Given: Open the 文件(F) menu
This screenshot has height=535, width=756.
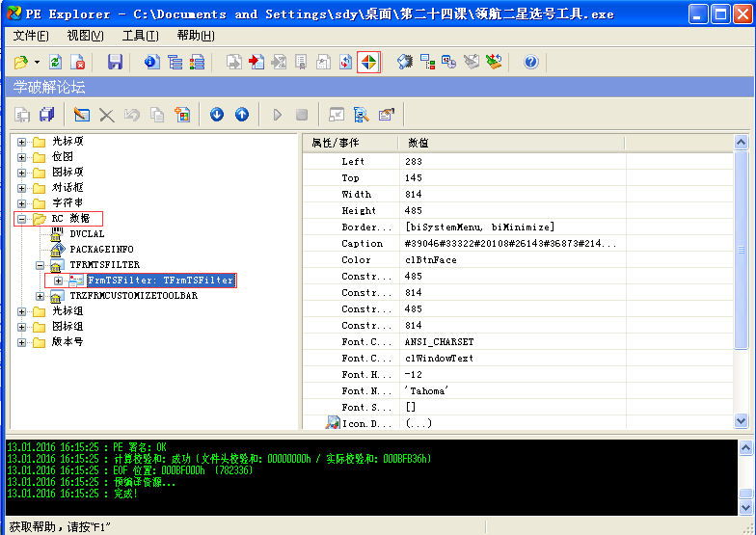Looking at the screenshot, I should pyautogui.click(x=31, y=36).
